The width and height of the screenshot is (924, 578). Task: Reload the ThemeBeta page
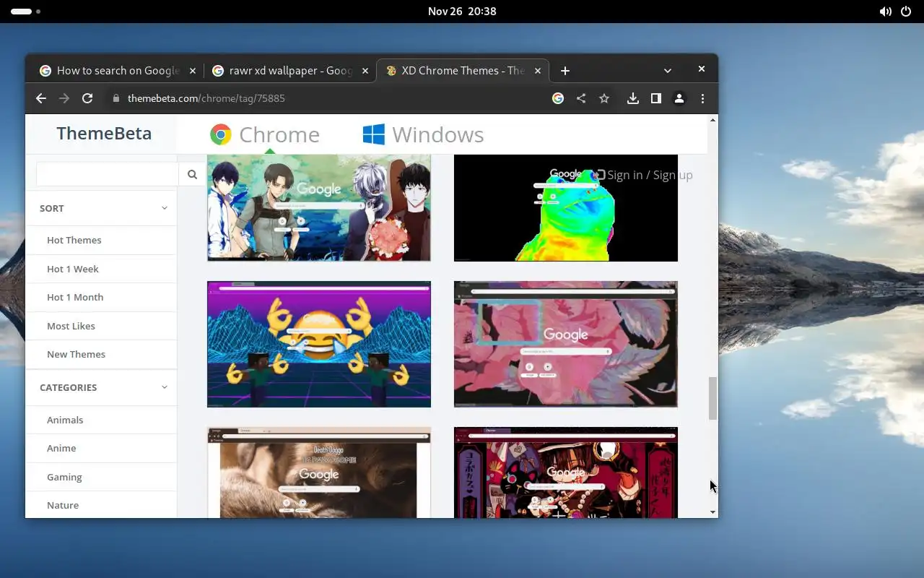point(87,98)
